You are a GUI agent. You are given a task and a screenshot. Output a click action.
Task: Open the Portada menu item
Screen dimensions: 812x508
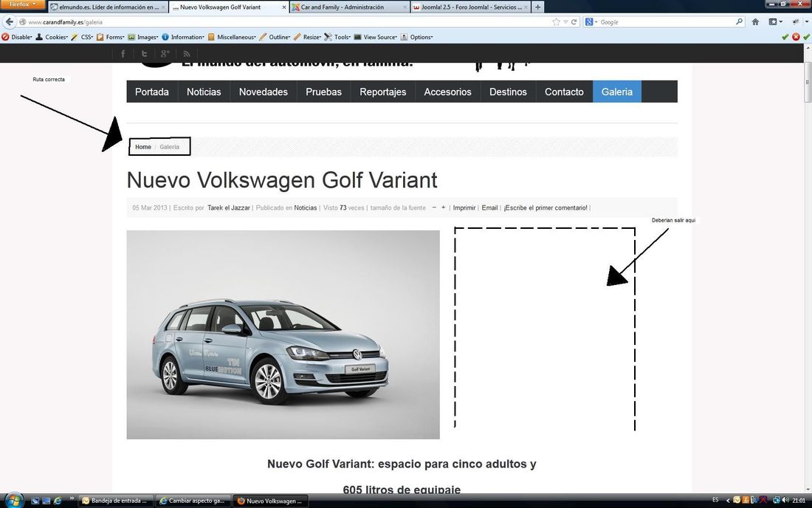152,92
